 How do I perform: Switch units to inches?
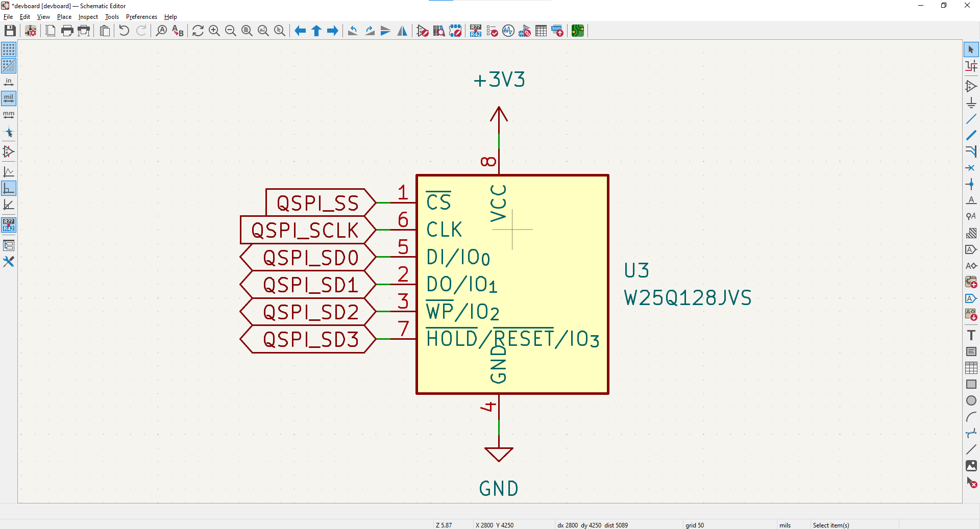9,82
